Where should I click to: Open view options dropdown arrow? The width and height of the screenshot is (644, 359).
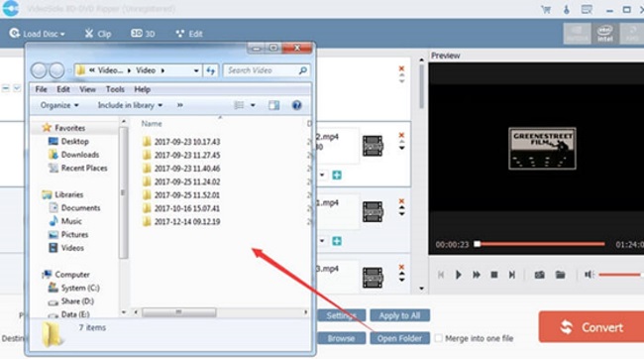[253, 105]
